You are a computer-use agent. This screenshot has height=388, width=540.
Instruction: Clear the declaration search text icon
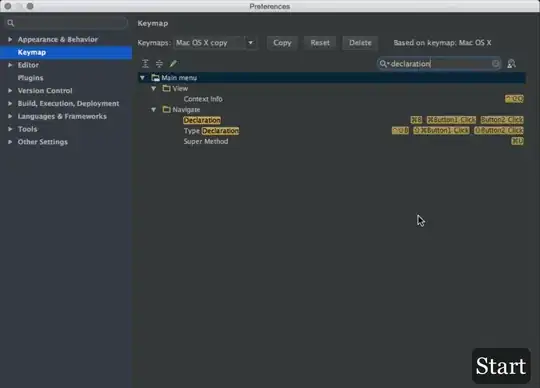(496, 64)
